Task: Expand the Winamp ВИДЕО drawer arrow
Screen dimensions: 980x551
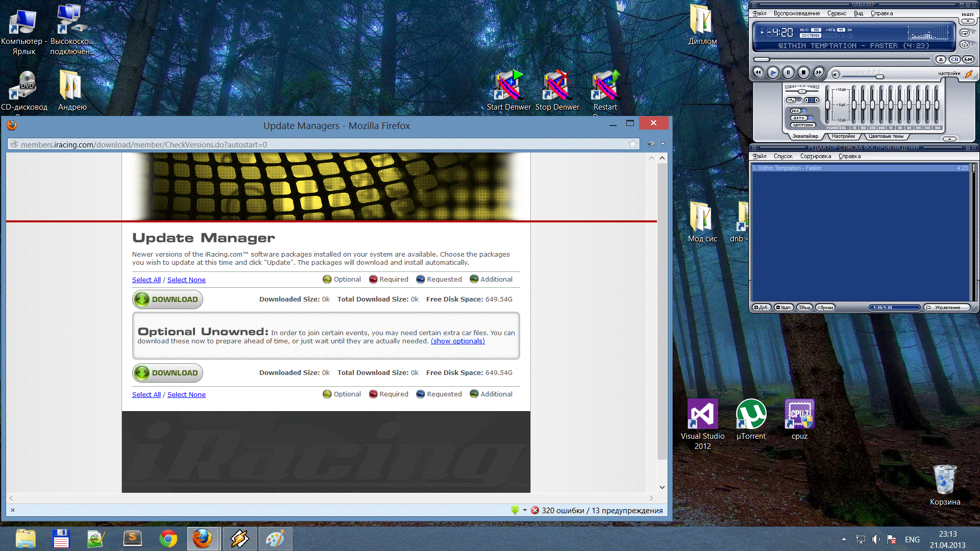Action: 968,21
